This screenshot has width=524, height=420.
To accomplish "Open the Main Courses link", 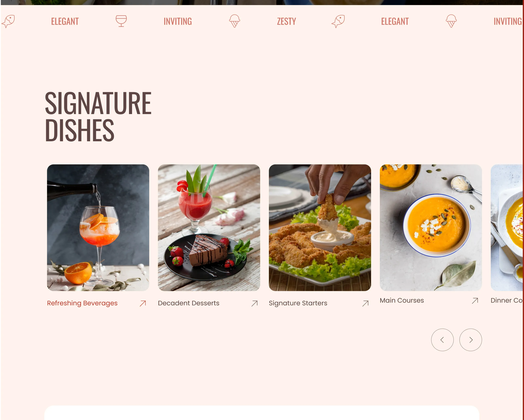I will click(402, 300).
